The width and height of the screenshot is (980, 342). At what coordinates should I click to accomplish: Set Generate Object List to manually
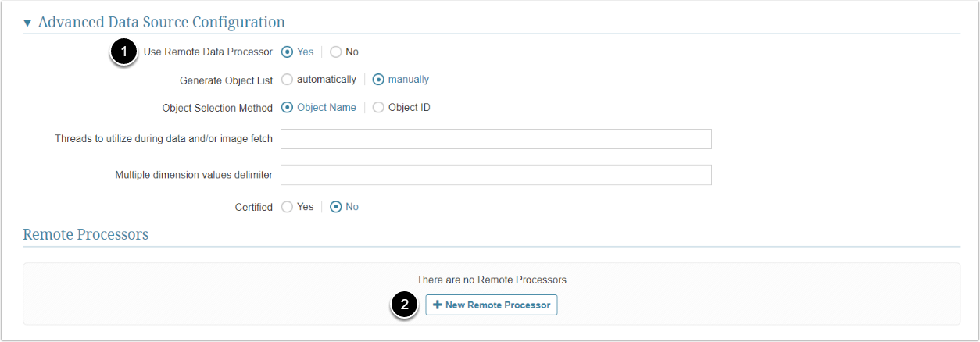pos(379,80)
